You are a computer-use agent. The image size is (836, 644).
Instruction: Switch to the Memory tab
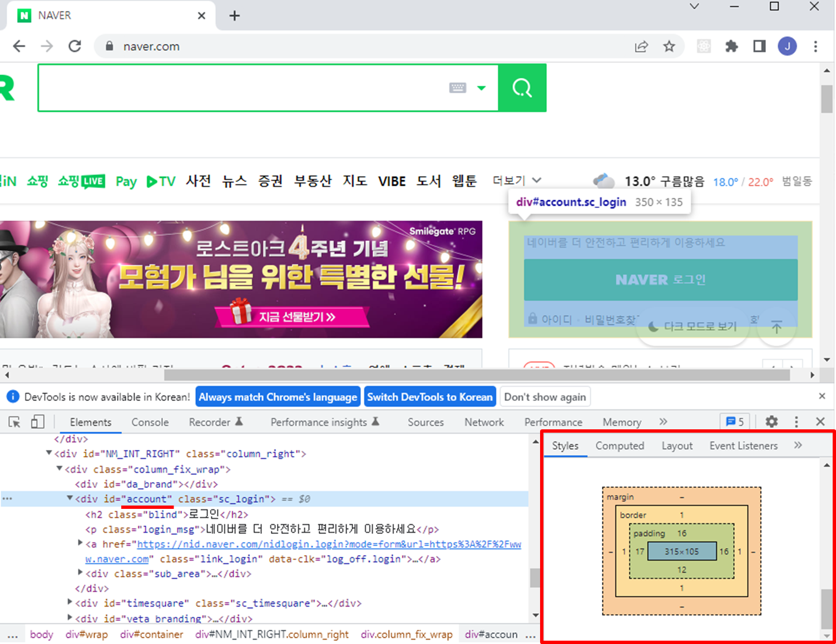(622, 422)
